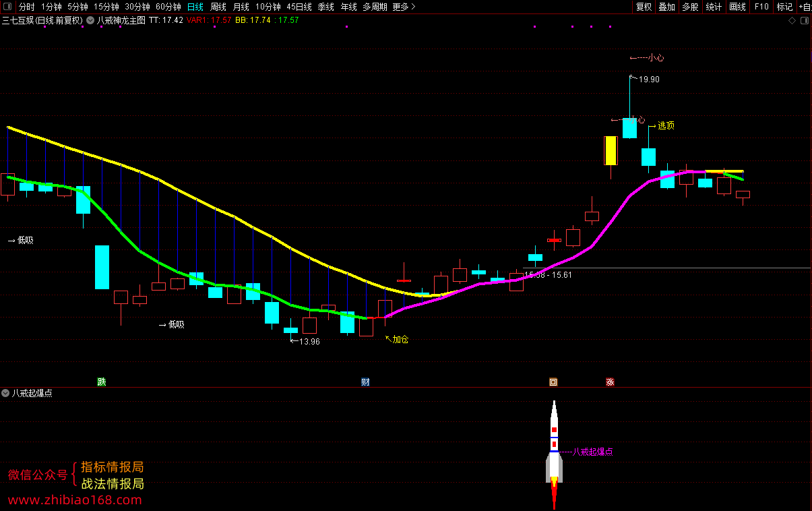812x511 pixels.
Task: Select the 周线 weekly tab
Action: coord(218,7)
